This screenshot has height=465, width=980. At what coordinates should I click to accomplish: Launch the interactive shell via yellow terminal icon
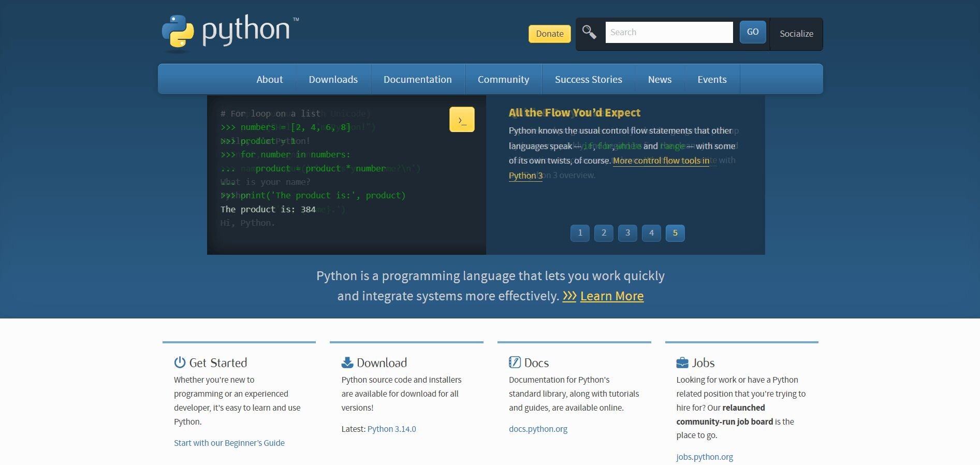tap(462, 120)
